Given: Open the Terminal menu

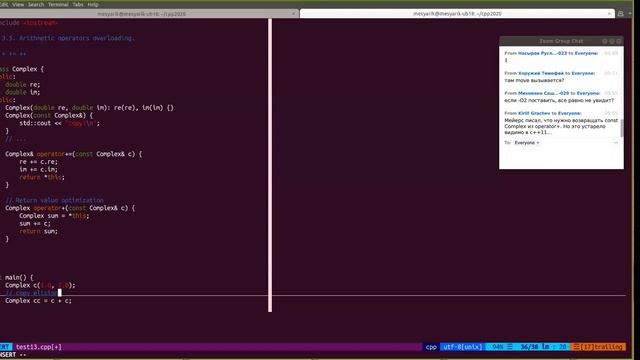Looking at the screenshot, I should pos(58,4).
